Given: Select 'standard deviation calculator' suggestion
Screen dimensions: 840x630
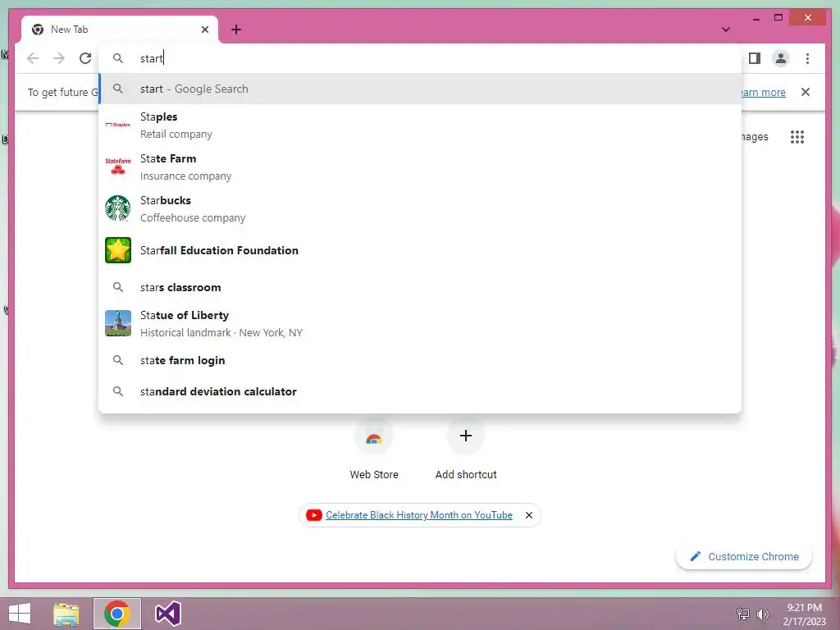Looking at the screenshot, I should 420,391.
